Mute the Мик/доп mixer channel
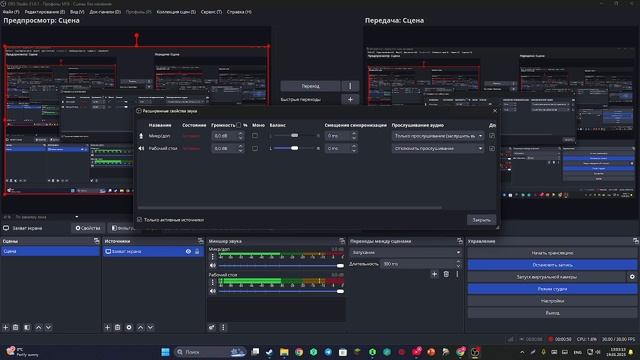 pos(213,265)
